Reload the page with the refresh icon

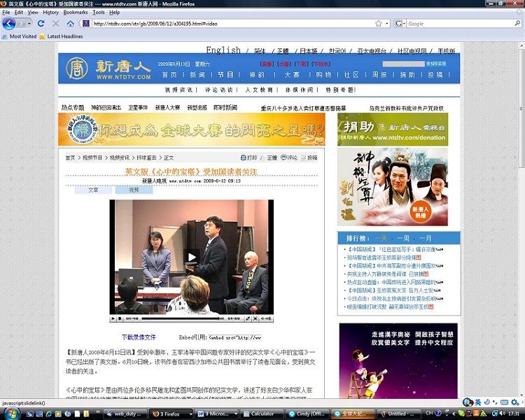[x=41, y=24]
